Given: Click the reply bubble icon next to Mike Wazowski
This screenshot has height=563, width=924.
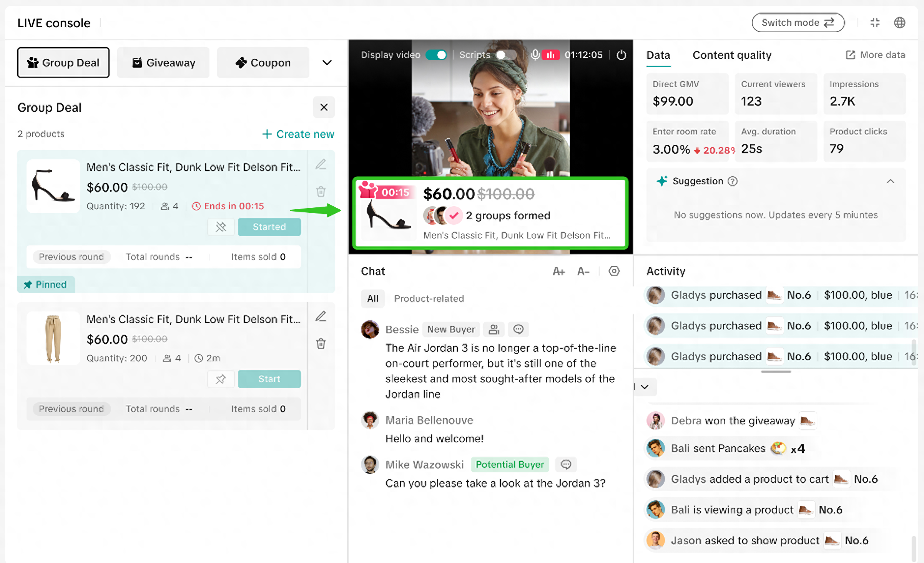Looking at the screenshot, I should [x=566, y=465].
